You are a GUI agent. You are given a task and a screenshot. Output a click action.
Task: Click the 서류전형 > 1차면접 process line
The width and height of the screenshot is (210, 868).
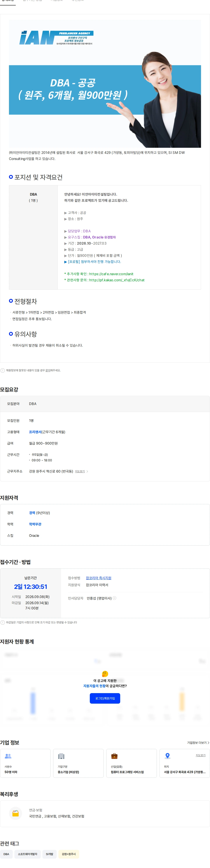click(49, 312)
